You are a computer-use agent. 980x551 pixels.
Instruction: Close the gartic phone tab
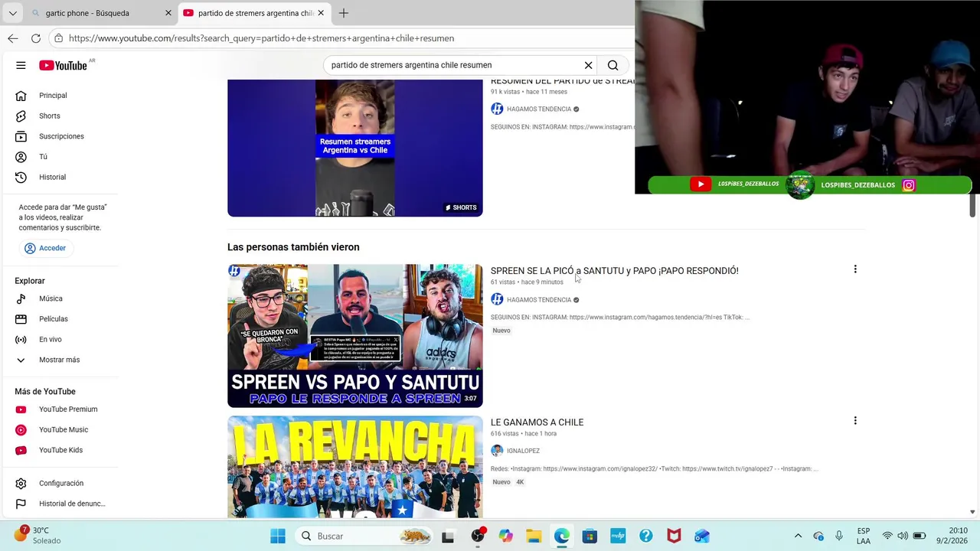click(168, 13)
